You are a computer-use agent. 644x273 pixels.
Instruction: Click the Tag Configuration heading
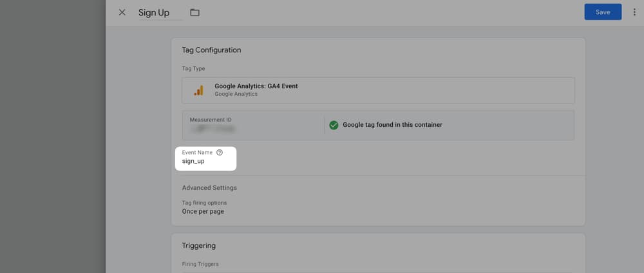(211, 50)
